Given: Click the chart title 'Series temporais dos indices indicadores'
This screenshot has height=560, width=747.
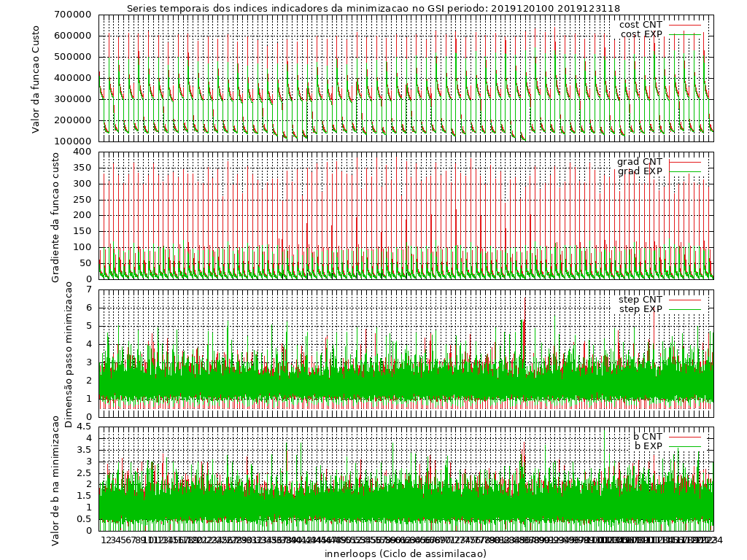Looking at the screenshot, I should (226, 8).
